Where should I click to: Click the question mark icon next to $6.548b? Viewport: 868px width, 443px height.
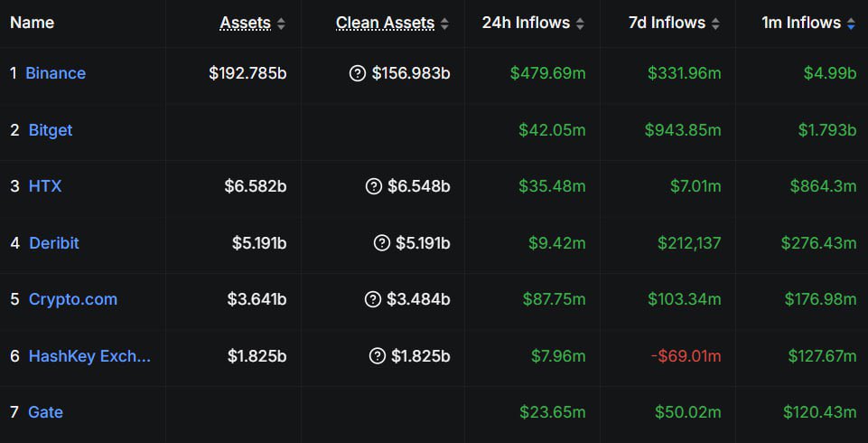(374, 186)
